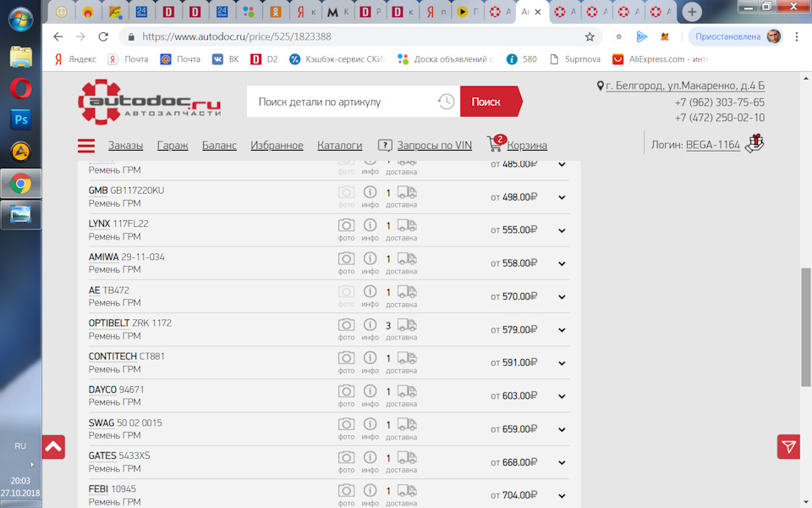Expand offers for SWAG 50 02 0015

click(562, 430)
